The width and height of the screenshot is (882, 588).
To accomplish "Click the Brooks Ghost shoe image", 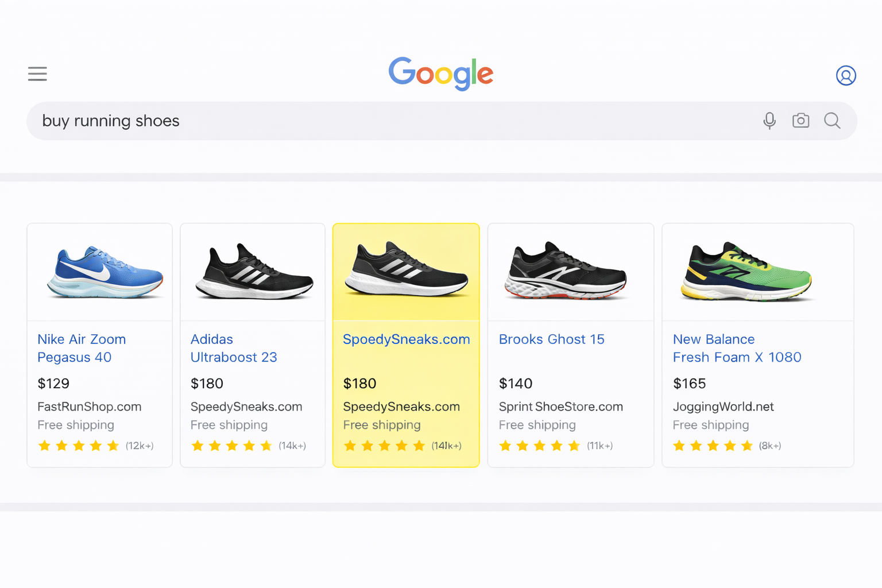I will (565, 271).
